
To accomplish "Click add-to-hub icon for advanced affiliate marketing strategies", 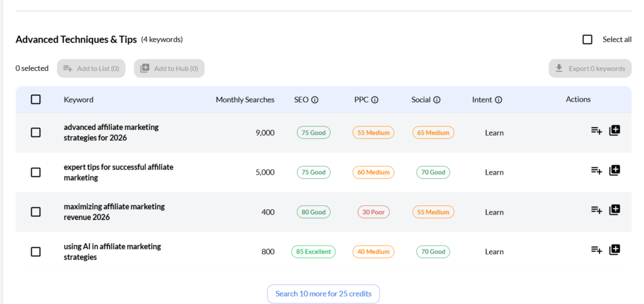I will click(614, 131).
